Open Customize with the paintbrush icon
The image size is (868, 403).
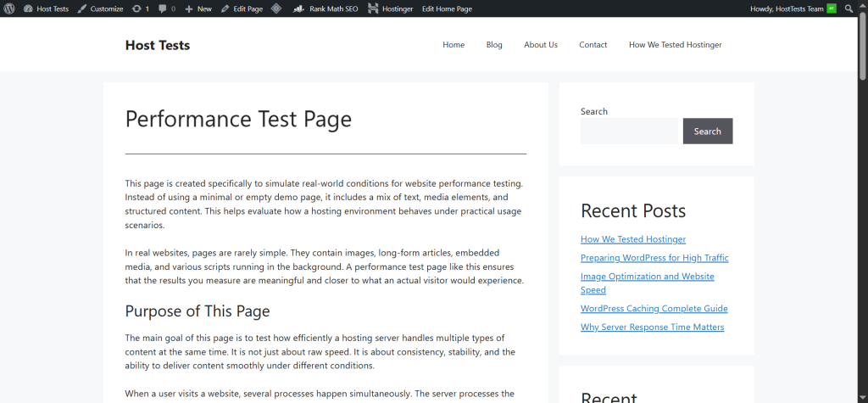[x=81, y=8]
